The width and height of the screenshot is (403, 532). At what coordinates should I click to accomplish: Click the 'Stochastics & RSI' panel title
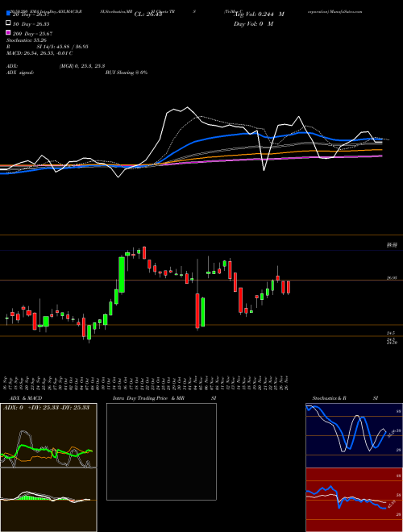[x=345, y=398]
